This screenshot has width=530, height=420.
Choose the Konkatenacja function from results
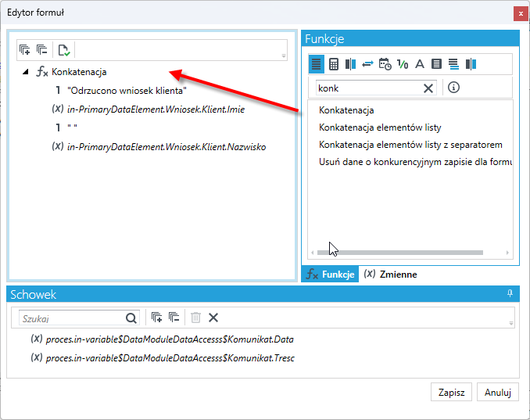click(x=346, y=110)
